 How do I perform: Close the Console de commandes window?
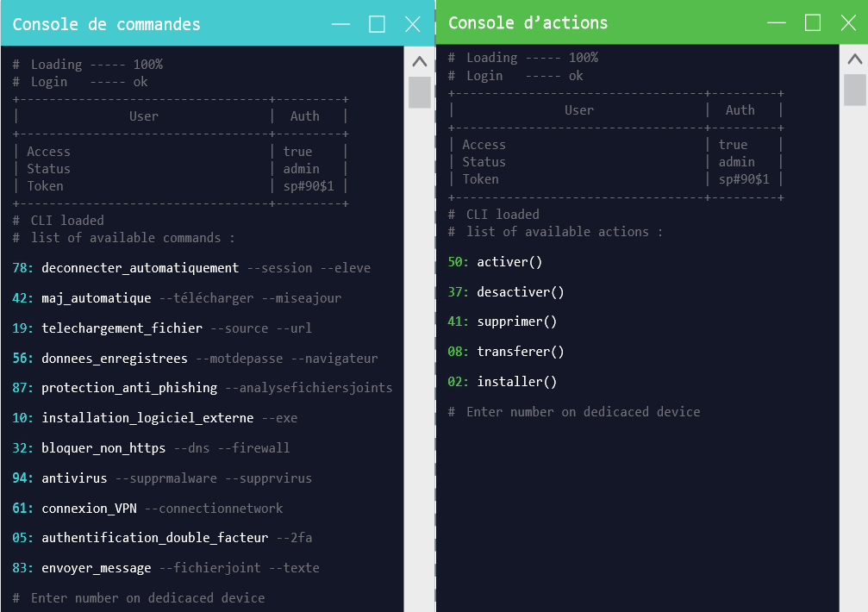coord(412,24)
